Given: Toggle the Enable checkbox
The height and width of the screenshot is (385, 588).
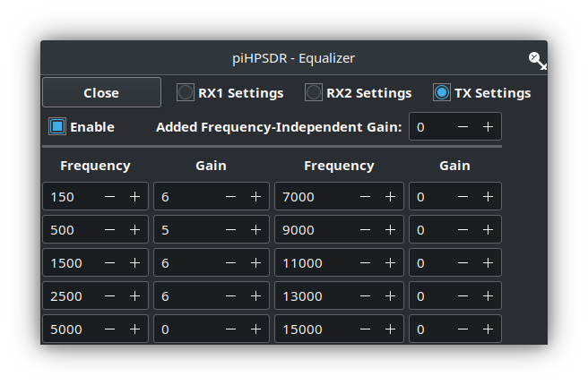Looking at the screenshot, I should pos(57,126).
